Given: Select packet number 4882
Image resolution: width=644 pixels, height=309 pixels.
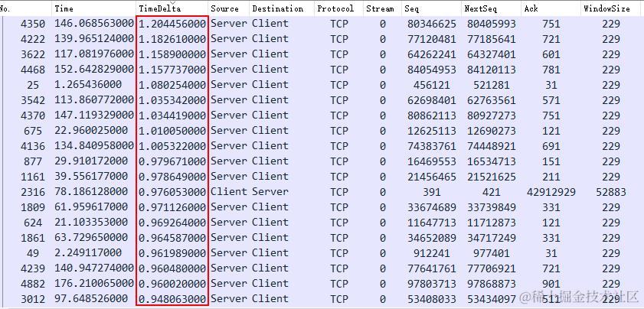Looking at the screenshot, I should tap(33, 284).
